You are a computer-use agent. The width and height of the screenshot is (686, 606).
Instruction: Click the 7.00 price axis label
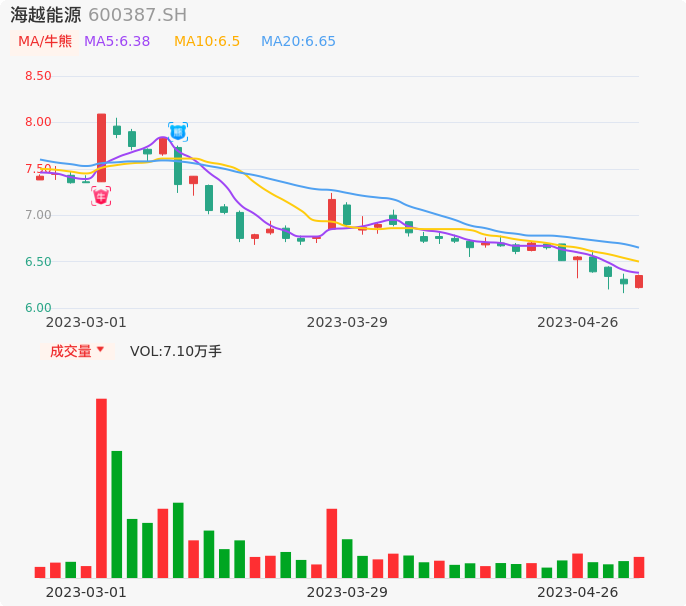(38, 215)
